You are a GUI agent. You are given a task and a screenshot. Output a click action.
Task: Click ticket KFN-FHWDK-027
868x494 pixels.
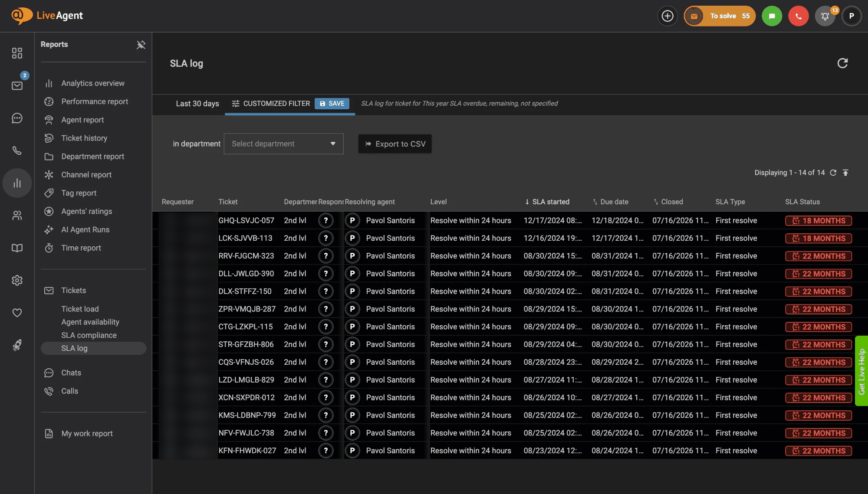click(247, 451)
